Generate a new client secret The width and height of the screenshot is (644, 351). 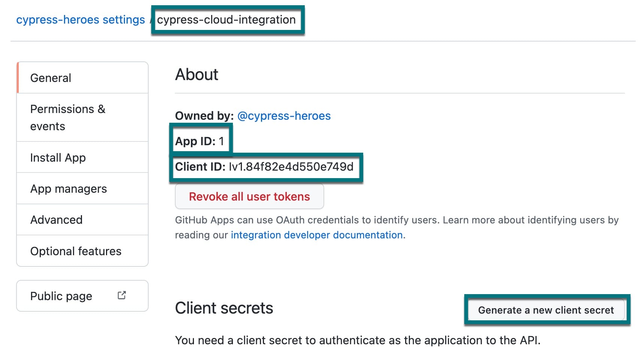[x=546, y=310]
